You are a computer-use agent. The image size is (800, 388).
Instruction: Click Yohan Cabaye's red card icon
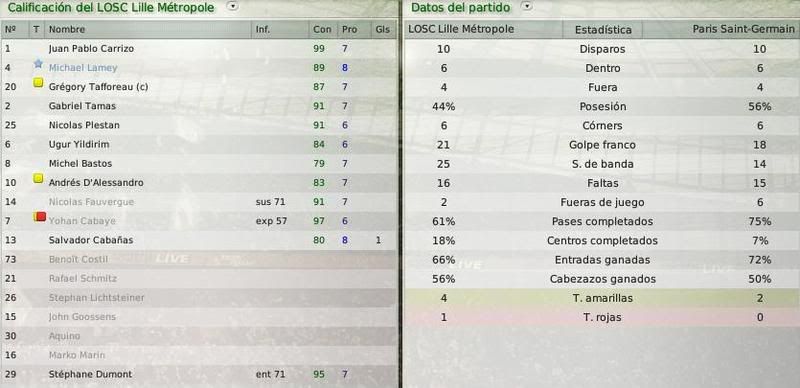pos(40,217)
